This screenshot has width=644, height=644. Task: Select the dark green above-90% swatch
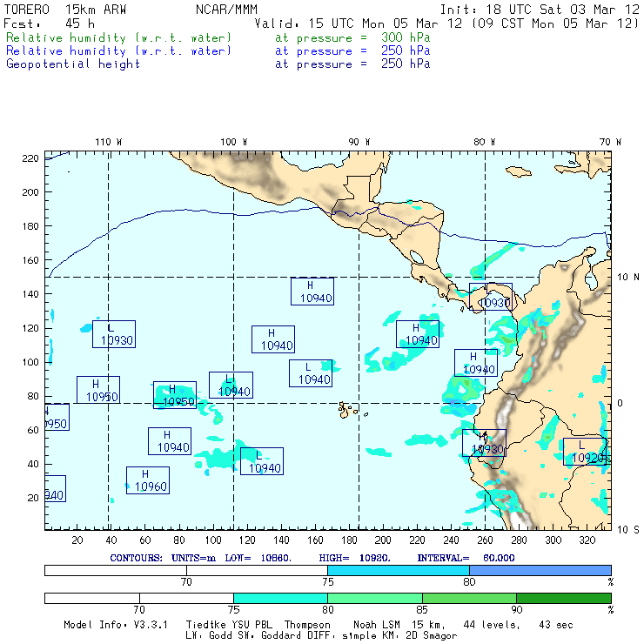pos(564,598)
